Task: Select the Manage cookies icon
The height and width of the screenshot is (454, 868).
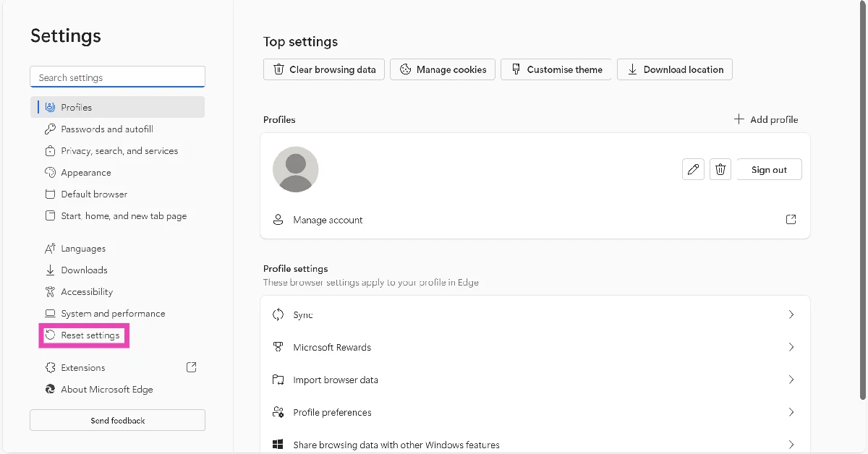Action: coord(406,69)
